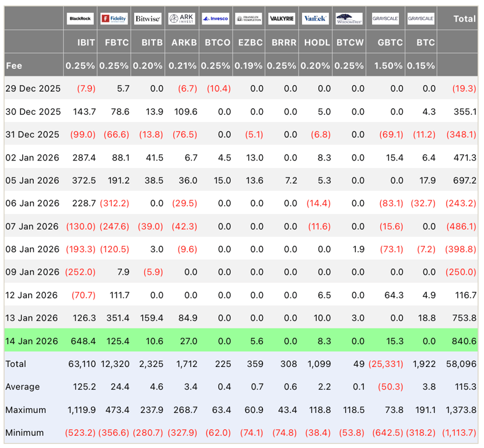The width and height of the screenshot is (484, 448).
Task: Click the Grayscale logo above GBTC
Action: [x=385, y=19]
